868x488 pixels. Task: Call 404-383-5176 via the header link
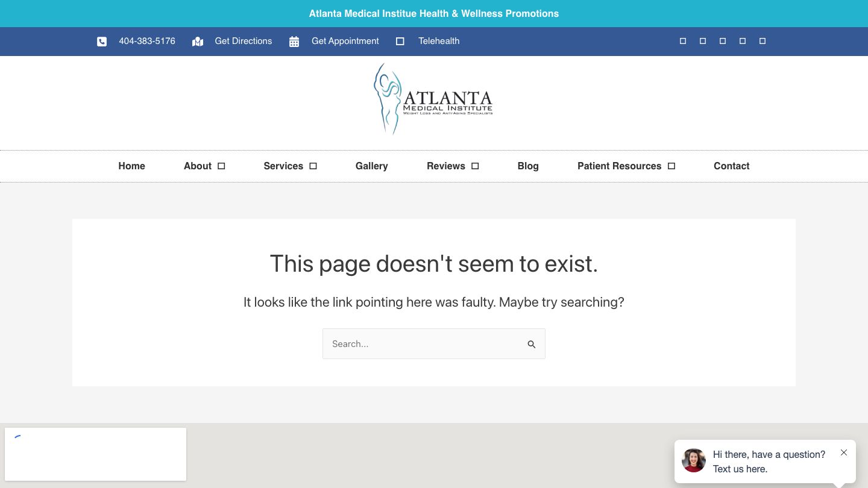coord(147,41)
